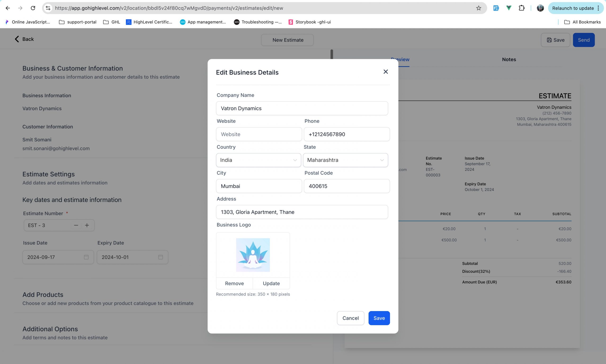The image size is (606, 364).
Task: Reload the page with the refresh icon
Action: click(x=33, y=8)
